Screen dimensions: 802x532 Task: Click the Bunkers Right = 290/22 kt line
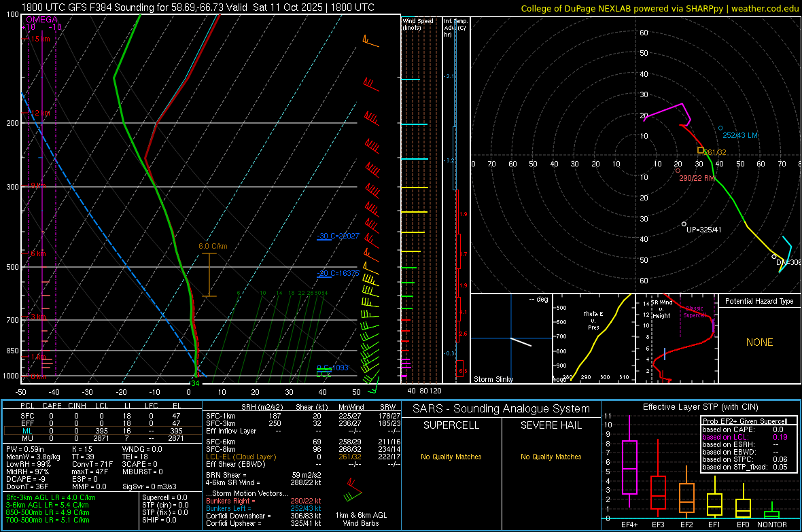coord(264,501)
